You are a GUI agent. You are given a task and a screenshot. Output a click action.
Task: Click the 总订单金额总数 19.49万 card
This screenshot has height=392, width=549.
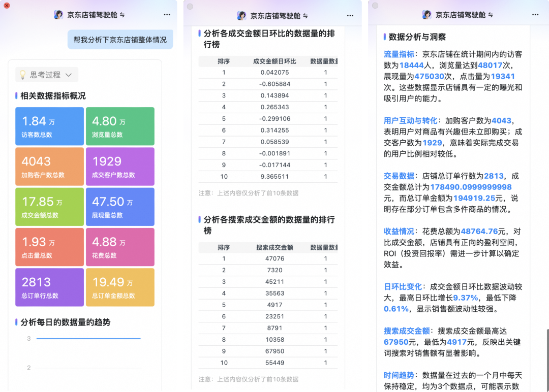click(120, 287)
